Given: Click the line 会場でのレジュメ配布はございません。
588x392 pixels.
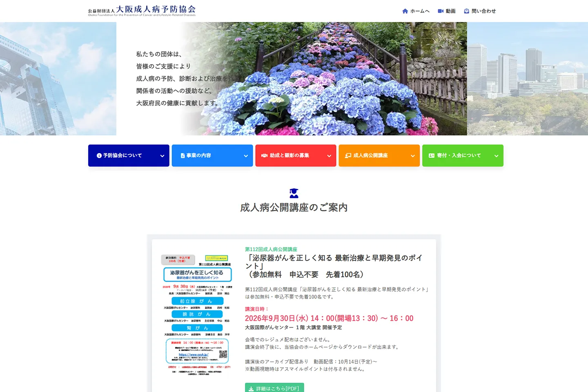Looking at the screenshot, I should tap(289, 340).
